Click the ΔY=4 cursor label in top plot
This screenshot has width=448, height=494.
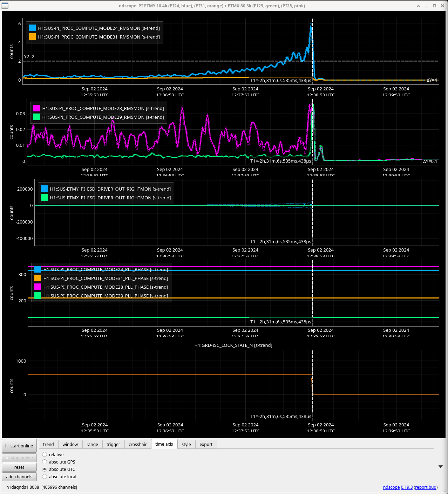[x=432, y=80]
